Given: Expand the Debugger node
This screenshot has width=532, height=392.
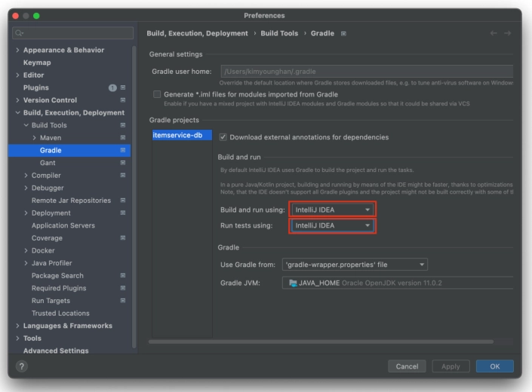Looking at the screenshot, I should click(26, 188).
